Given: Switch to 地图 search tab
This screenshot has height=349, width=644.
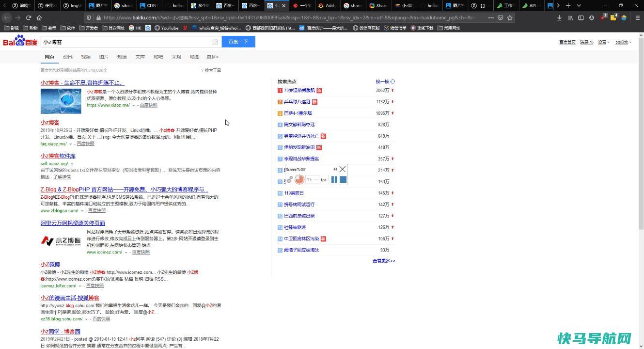Looking at the screenshot, I should point(194,57).
